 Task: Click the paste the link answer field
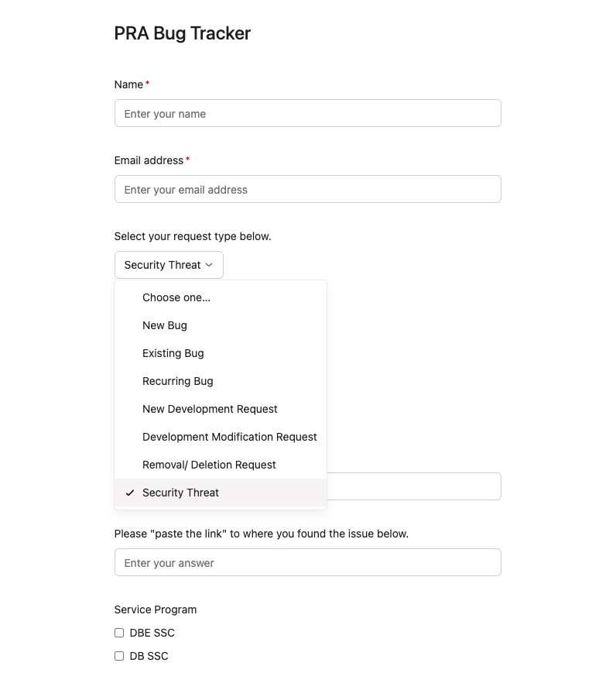(x=307, y=562)
